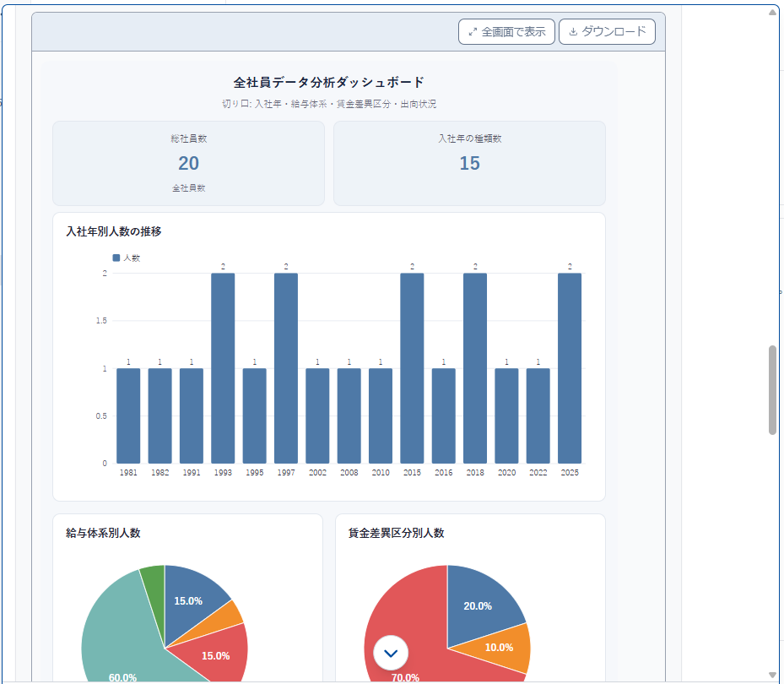Click the 2020 x-axis label

click(x=506, y=472)
